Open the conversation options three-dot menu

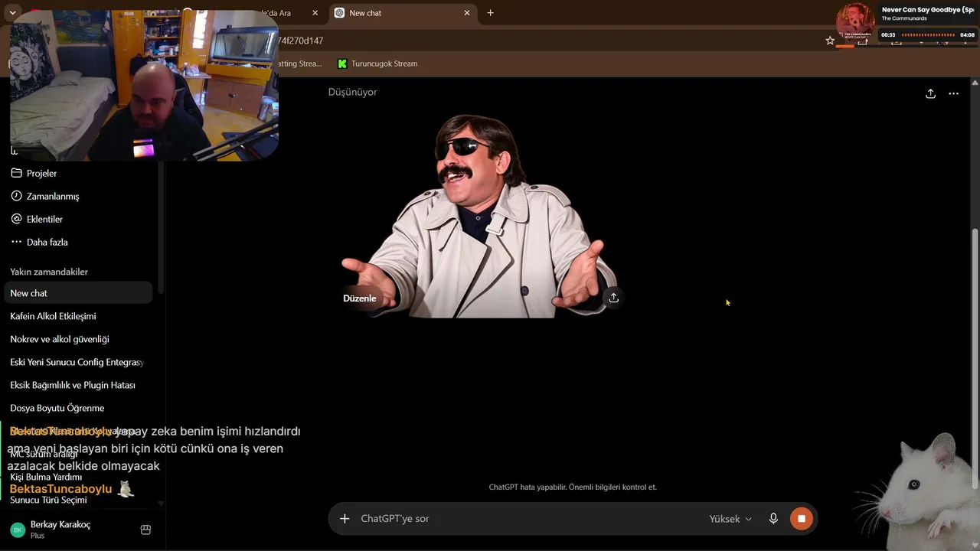[x=953, y=93]
